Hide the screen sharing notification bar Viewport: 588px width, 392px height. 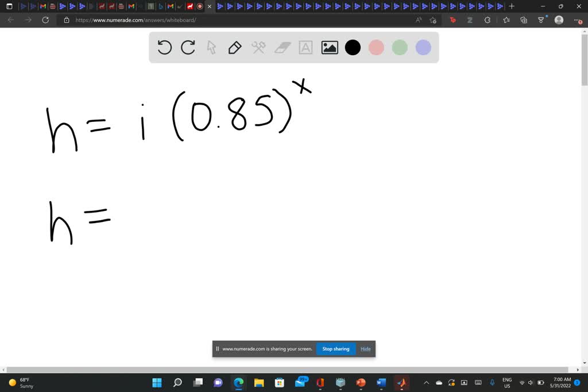point(365,349)
